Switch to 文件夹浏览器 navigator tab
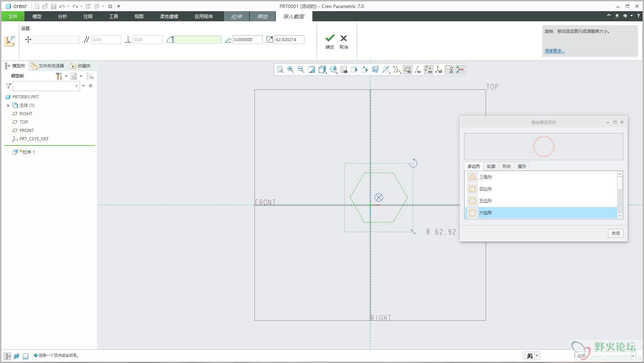The image size is (644, 363). [48, 66]
